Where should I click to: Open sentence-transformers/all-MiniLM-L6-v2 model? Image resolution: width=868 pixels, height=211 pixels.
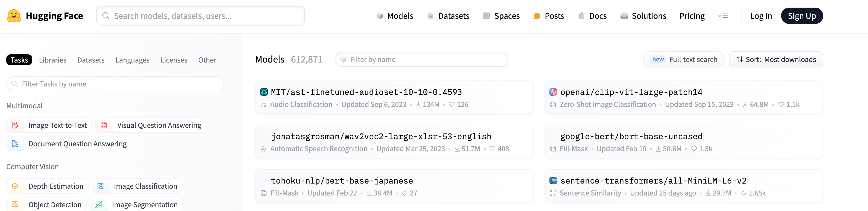(x=684, y=186)
